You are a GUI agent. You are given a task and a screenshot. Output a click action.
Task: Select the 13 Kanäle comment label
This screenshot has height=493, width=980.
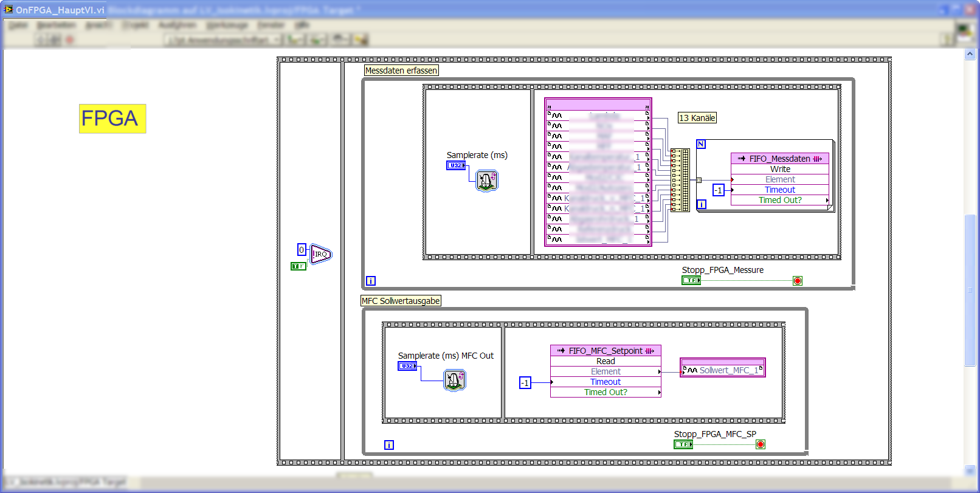pyautogui.click(x=697, y=118)
